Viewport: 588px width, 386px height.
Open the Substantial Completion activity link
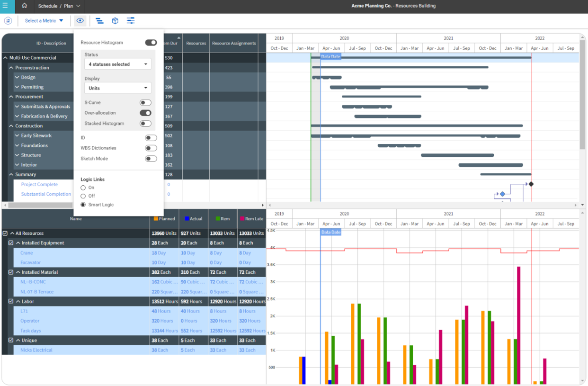46,194
